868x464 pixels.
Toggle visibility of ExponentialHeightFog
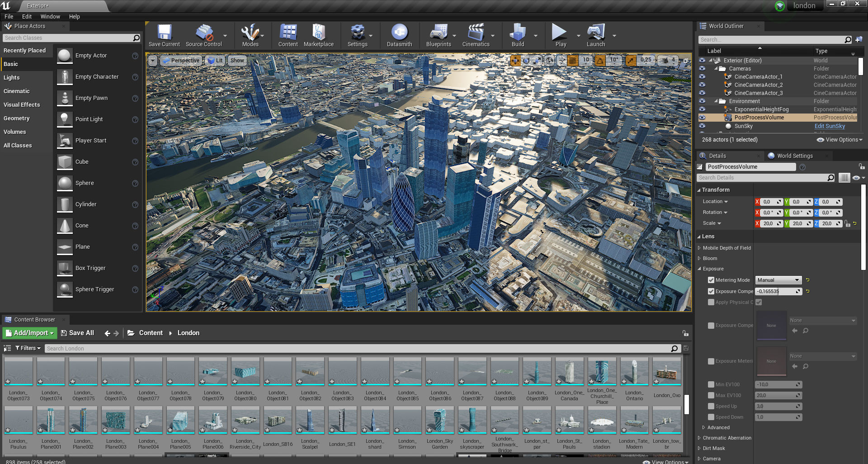702,109
